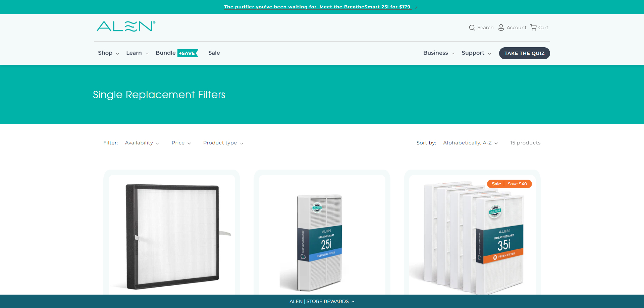This screenshot has width=644, height=308.
Task: Click the arrow beside the BreatheSmart 25i announcement
Action: coord(416,7)
